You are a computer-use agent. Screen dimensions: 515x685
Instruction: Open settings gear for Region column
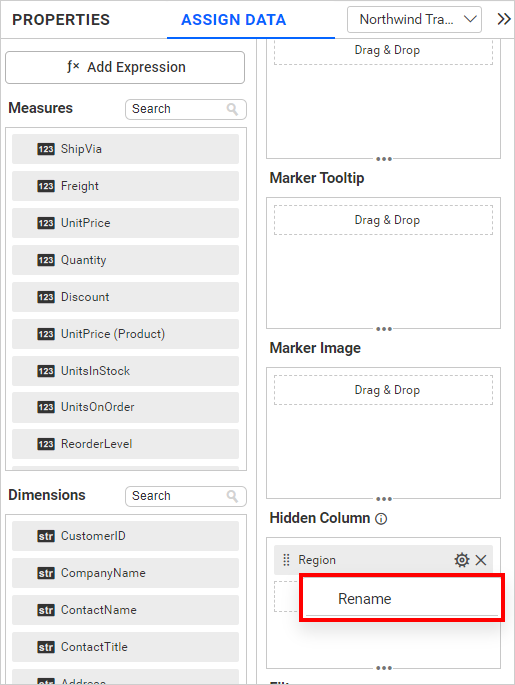(461, 560)
